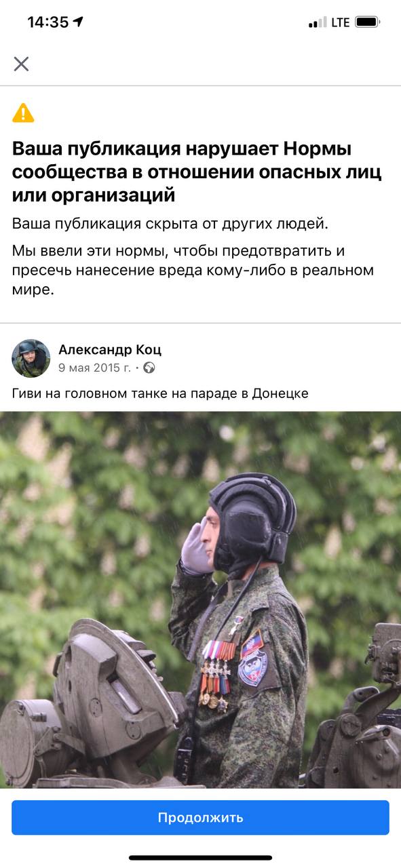Image resolution: width=401 pixels, height=868 pixels.
Task: Tap the paragraph starting Мы ввели эти нормы
Action: [x=193, y=270]
